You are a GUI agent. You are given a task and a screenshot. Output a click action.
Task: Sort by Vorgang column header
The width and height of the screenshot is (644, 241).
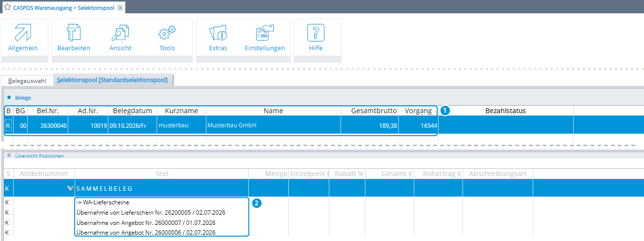click(418, 111)
